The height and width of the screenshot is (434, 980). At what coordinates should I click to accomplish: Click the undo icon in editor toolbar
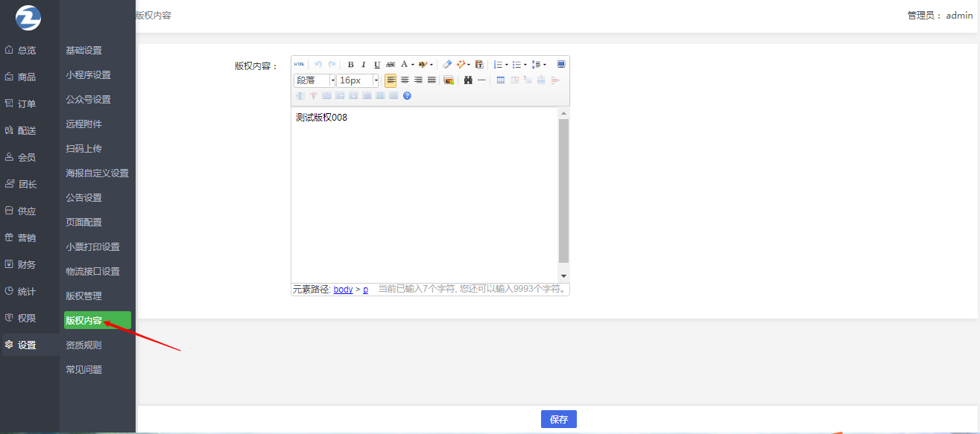point(318,65)
